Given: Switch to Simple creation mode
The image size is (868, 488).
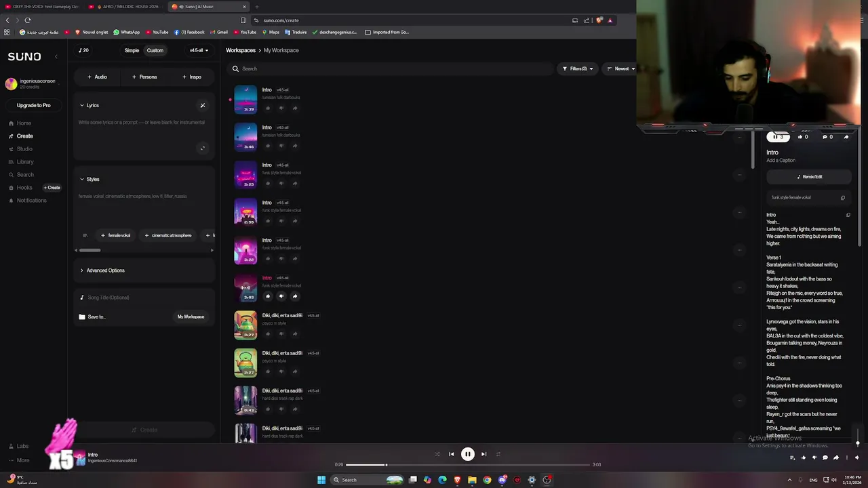Looking at the screenshot, I should (x=132, y=50).
